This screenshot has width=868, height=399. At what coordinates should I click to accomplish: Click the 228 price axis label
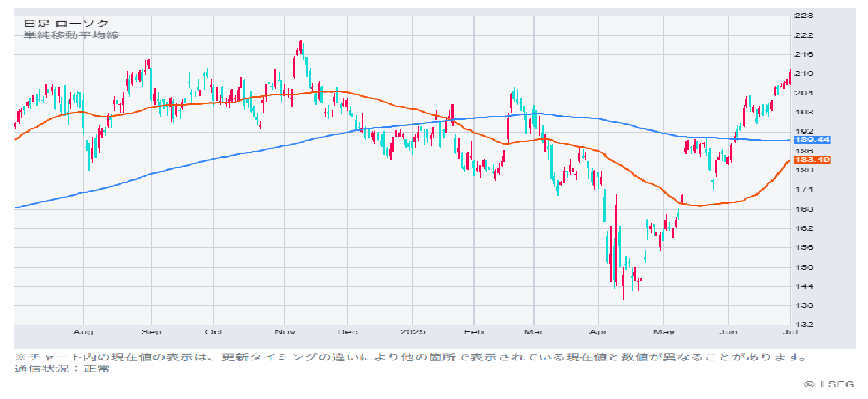[804, 15]
